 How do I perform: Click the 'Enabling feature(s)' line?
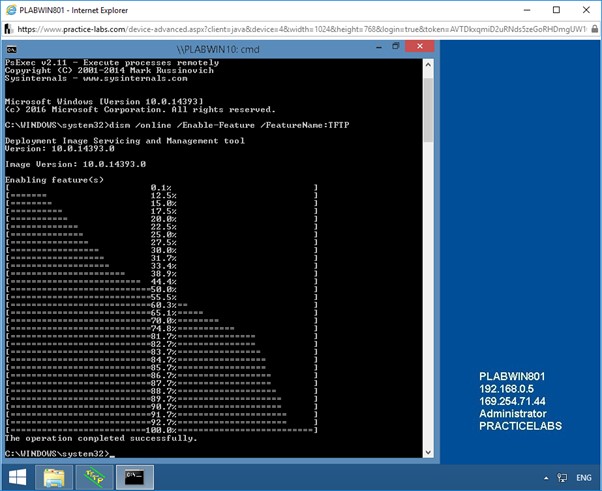point(54,180)
